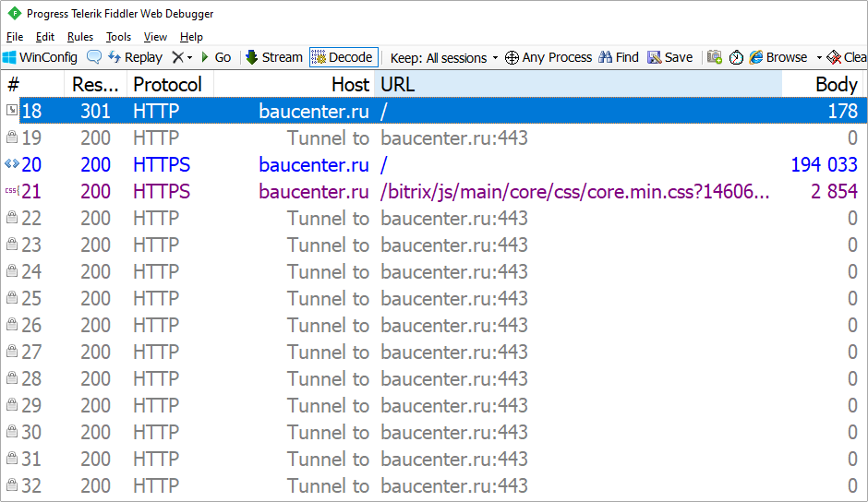Click body size 194 033 in session 20
Image resolution: width=868 pixels, height=502 pixels.
[x=824, y=164]
